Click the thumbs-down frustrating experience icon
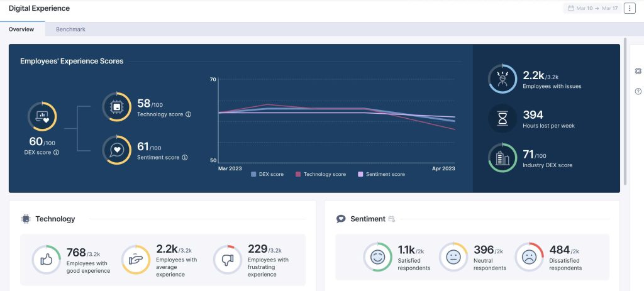This screenshot has width=644, height=291. [228, 260]
